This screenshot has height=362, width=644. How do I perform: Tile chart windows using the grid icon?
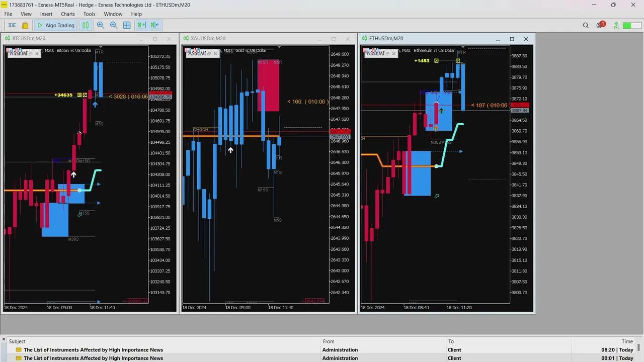[x=127, y=25]
